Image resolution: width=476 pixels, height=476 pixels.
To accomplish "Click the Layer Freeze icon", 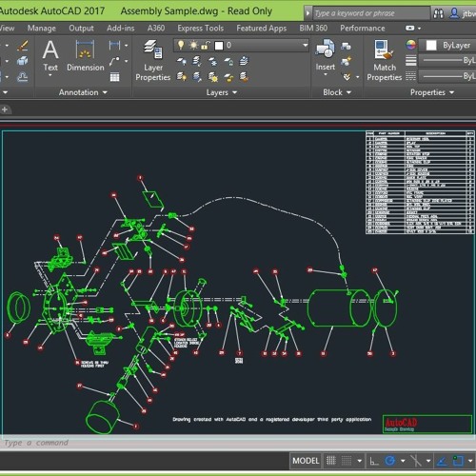I will [213, 61].
